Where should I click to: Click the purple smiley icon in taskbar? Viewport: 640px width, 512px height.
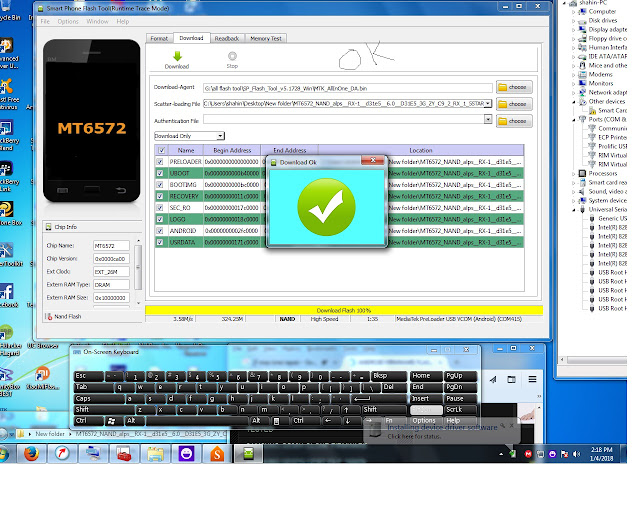click(187, 454)
